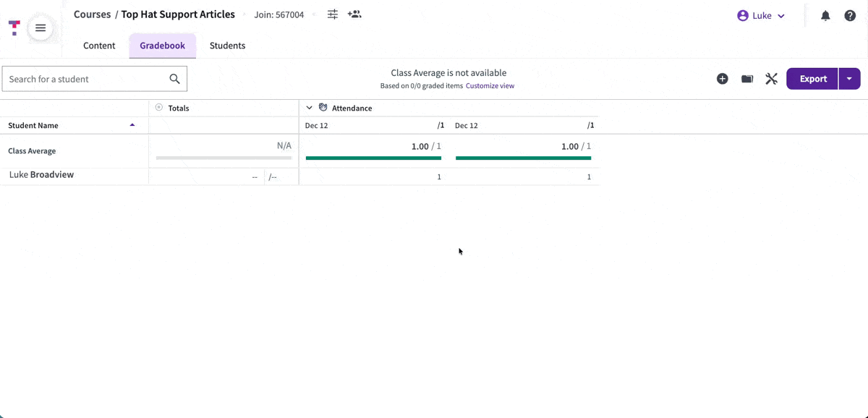This screenshot has height=418, width=868.
Task: Sort by Student Name arrow
Action: (x=132, y=125)
